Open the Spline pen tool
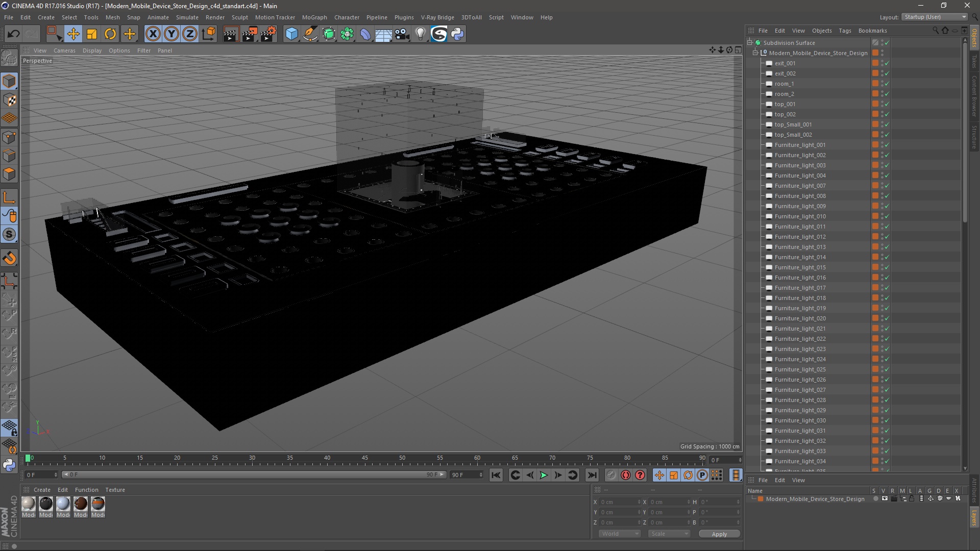Screen dimensions: 980x551 coord(310,34)
